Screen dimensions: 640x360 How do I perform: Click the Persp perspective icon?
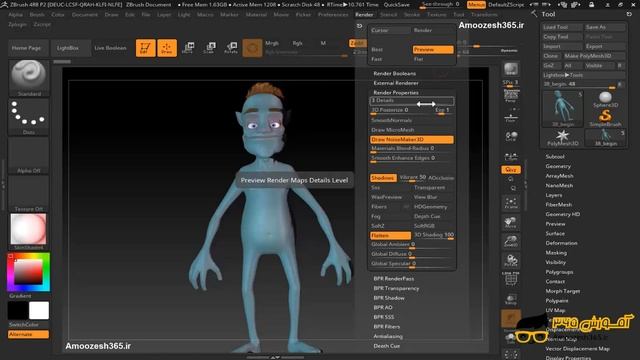pyautogui.click(x=511, y=96)
